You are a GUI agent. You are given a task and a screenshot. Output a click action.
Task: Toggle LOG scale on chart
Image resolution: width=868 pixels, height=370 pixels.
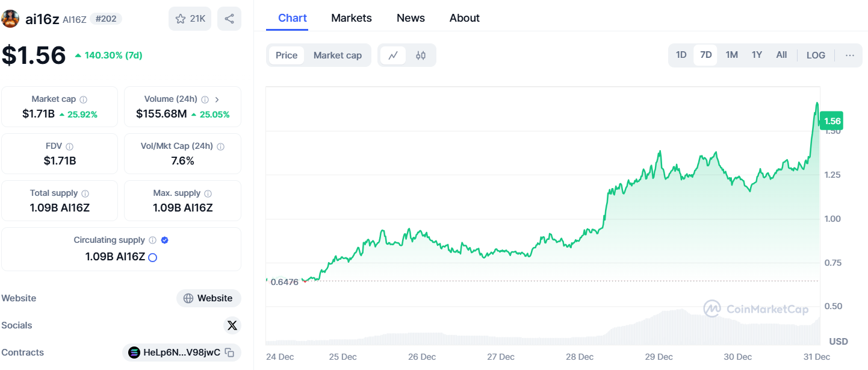(x=816, y=55)
